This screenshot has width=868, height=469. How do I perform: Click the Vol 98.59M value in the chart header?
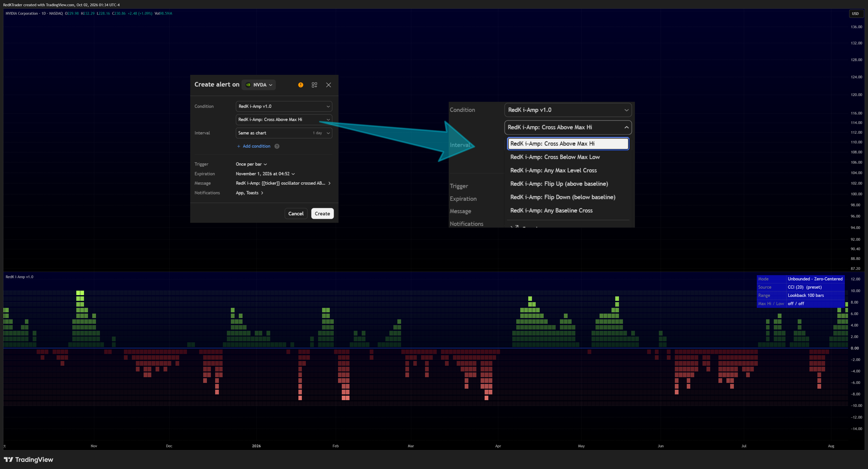point(164,13)
